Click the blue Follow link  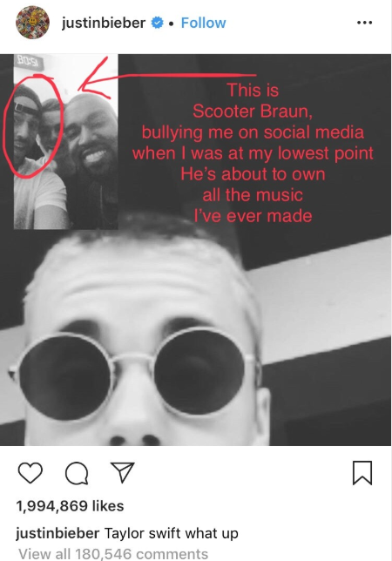(x=203, y=23)
